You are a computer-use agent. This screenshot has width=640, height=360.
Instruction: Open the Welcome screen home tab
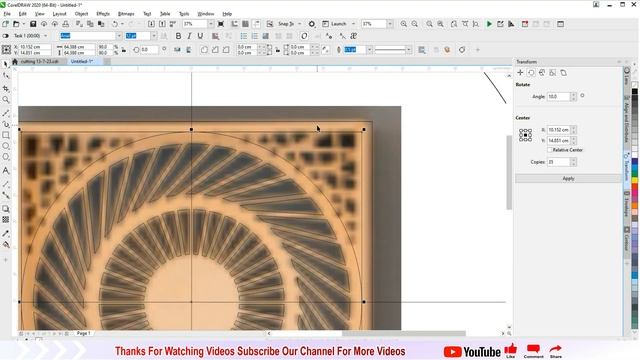15,61
